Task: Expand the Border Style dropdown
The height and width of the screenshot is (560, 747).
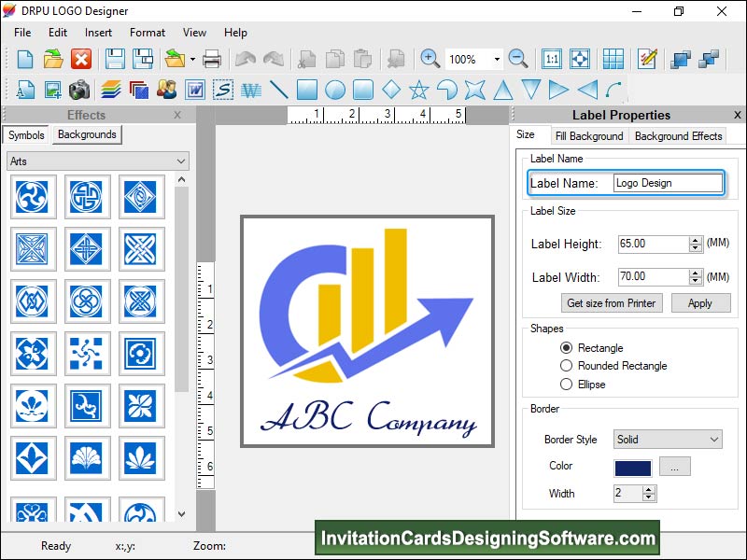Action: [668, 440]
